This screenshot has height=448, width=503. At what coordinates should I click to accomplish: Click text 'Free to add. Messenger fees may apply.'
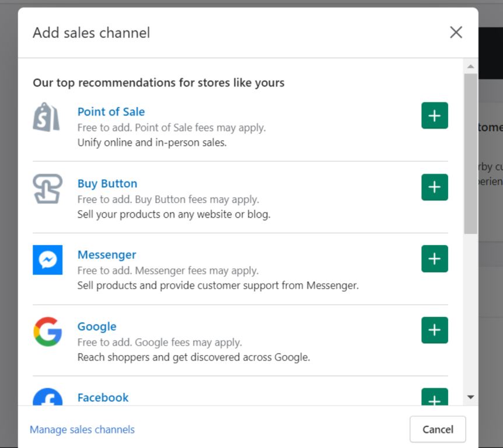[x=168, y=271]
